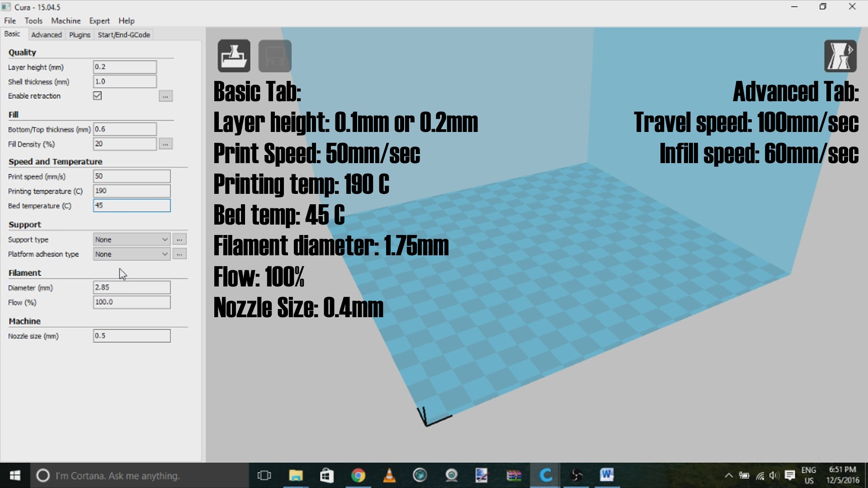Viewport: 868px width, 488px height.
Task: Launch VLC media player from taskbar
Action: (x=389, y=475)
